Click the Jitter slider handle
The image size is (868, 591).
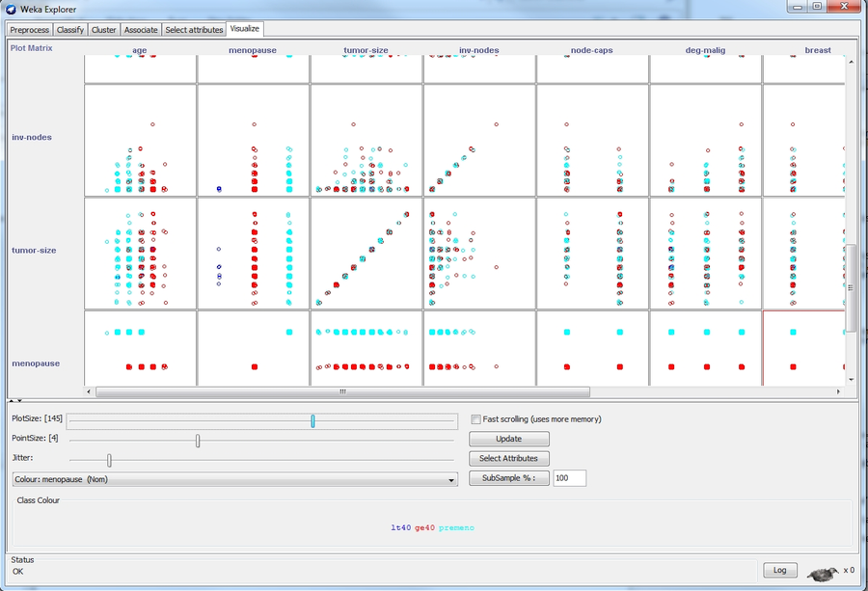(109, 460)
